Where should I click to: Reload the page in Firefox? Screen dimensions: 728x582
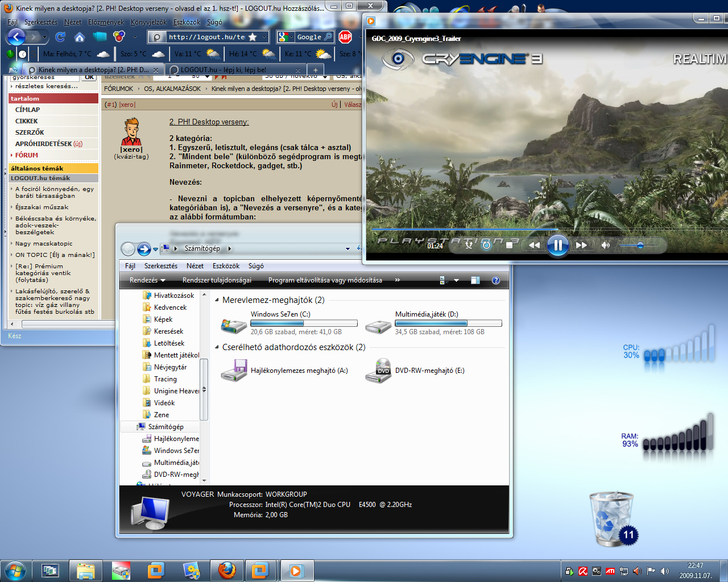(60, 37)
